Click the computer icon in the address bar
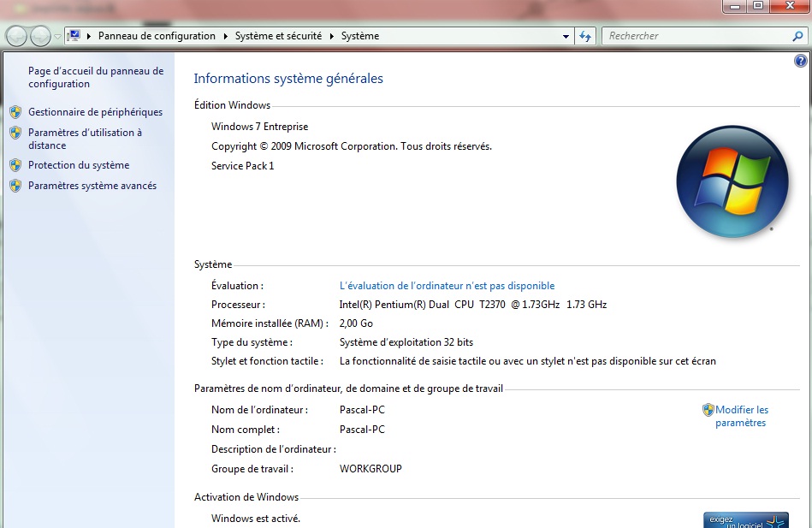This screenshot has height=528, width=812. (74, 36)
